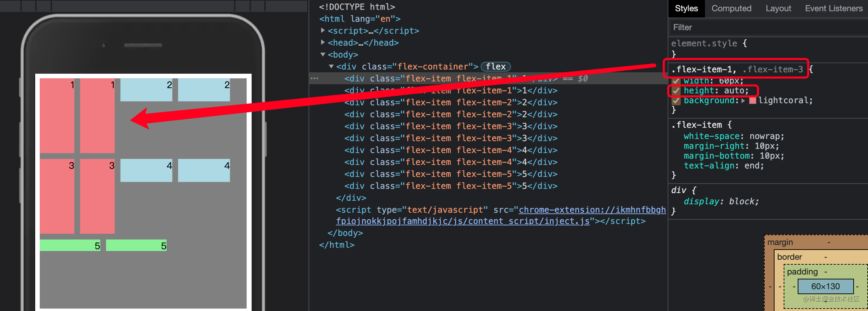Toggle the height: auto checkbox
Viewport: 868px width, 311px height.
[x=676, y=91]
